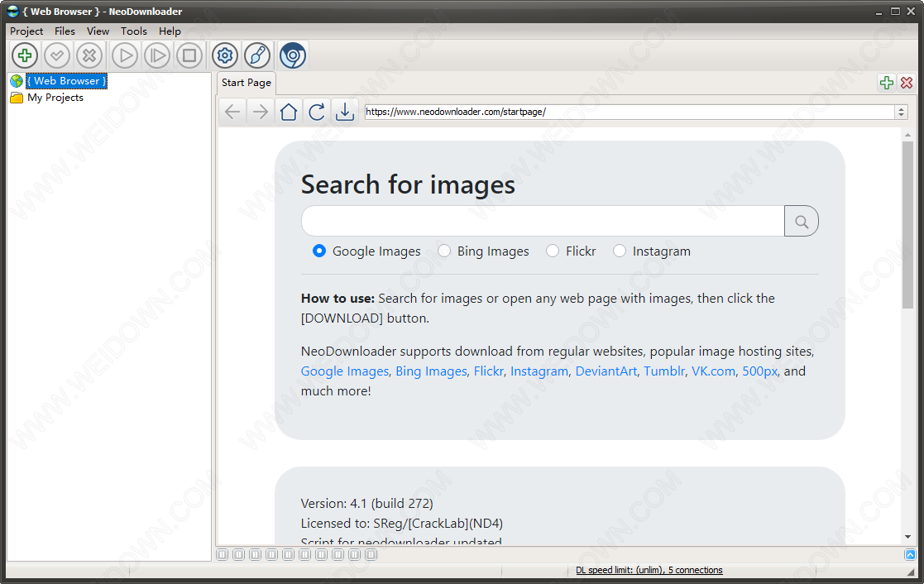Select the Google Images radio button

(318, 251)
